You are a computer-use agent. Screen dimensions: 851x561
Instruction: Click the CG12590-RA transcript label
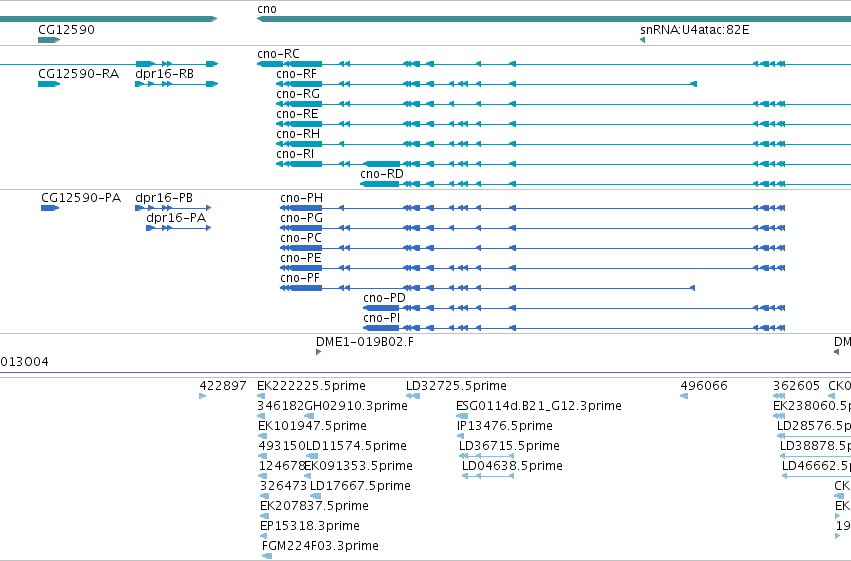[x=79, y=74]
